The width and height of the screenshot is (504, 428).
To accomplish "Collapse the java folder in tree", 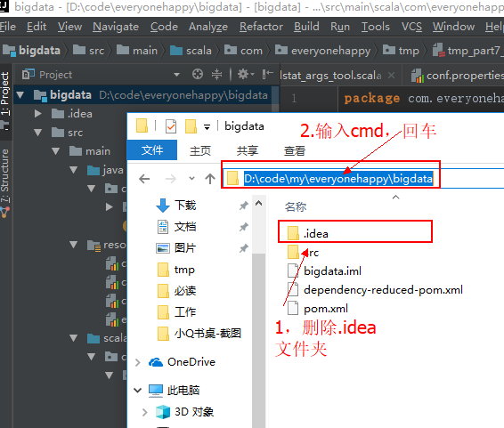I will tap(74, 170).
